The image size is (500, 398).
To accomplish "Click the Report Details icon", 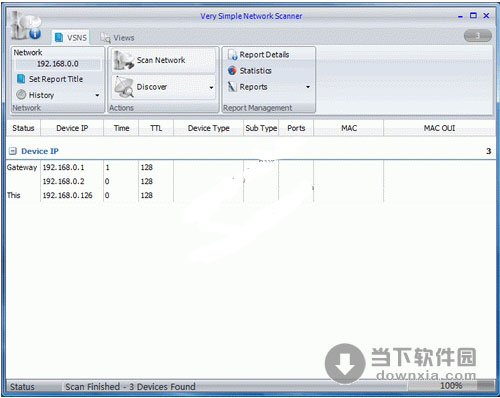I will 232,55.
